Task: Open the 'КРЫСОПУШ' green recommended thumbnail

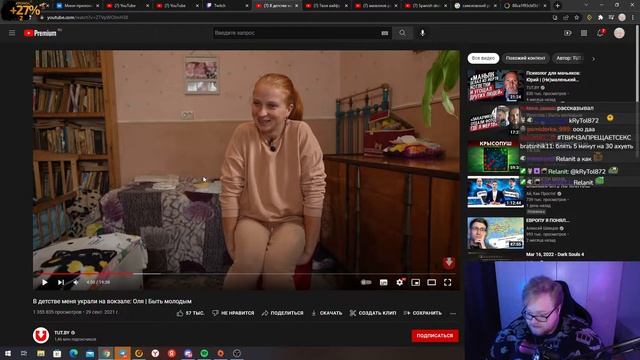Action: coord(494,156)
